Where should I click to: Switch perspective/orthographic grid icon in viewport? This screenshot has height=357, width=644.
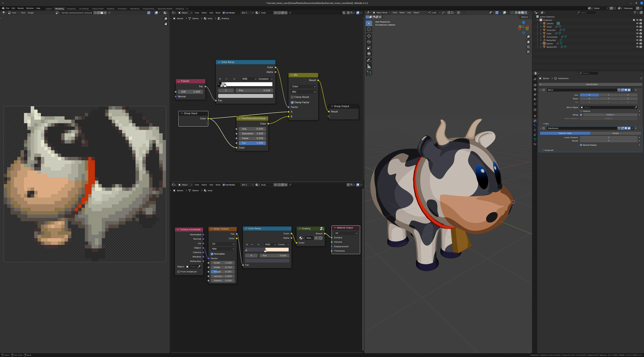(528, 52)
